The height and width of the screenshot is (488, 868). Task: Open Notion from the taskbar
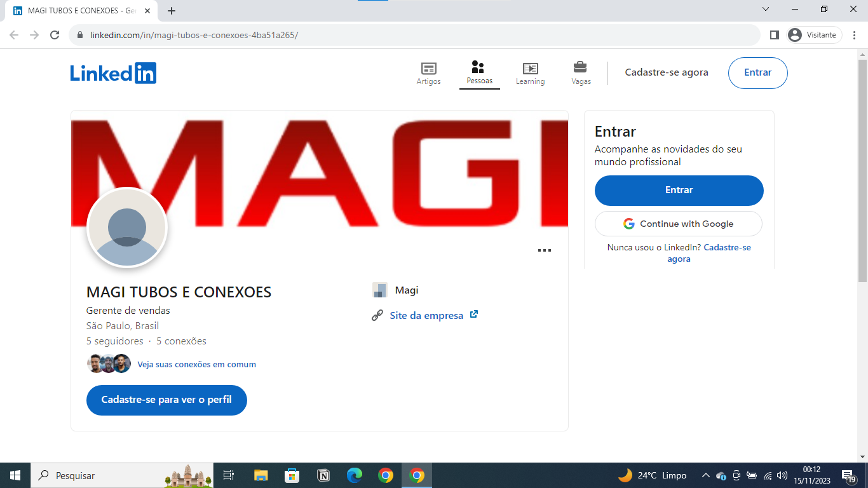point(323,475)
